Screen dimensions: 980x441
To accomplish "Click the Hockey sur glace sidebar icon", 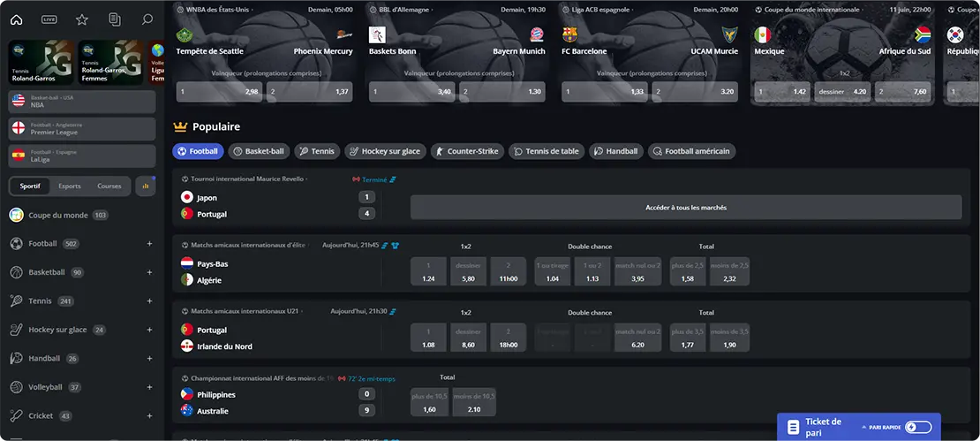I will [x=16, y=330].
